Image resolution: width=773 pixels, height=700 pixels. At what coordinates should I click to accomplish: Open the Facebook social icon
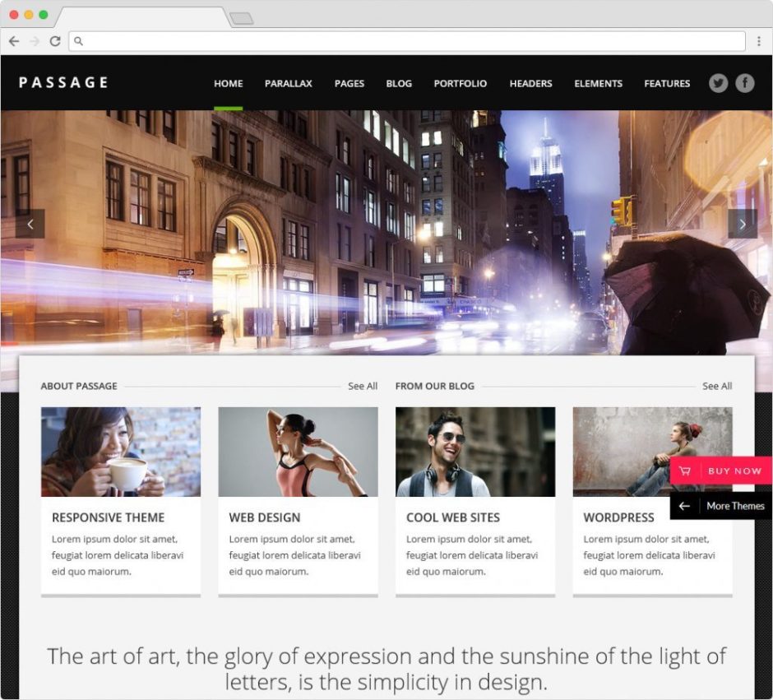745,83
